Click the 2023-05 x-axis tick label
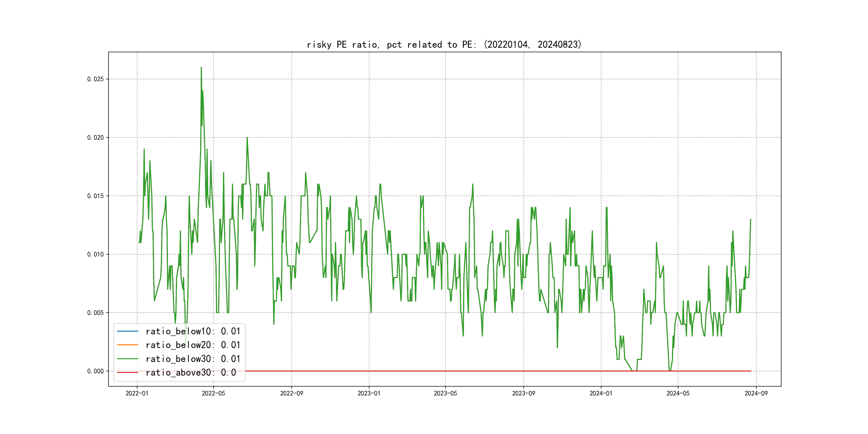 pyautogui.click(x=445, y=393)
